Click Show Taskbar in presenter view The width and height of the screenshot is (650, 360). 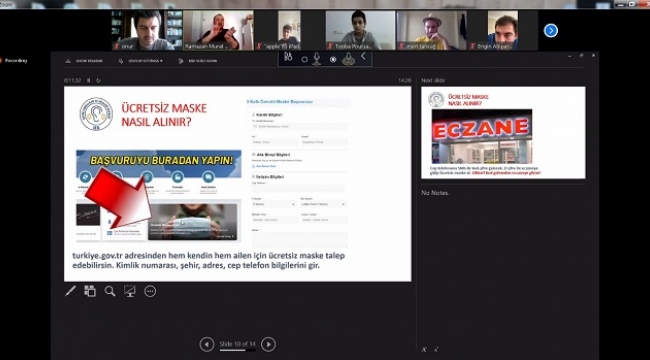click(85, 61)
